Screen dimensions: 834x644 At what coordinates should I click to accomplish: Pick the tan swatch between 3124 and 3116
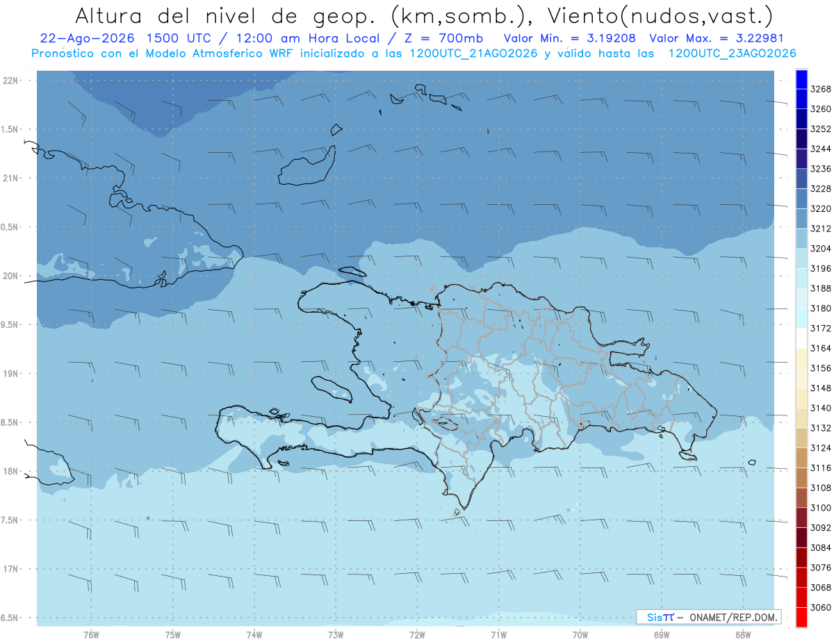pos(801,458)
